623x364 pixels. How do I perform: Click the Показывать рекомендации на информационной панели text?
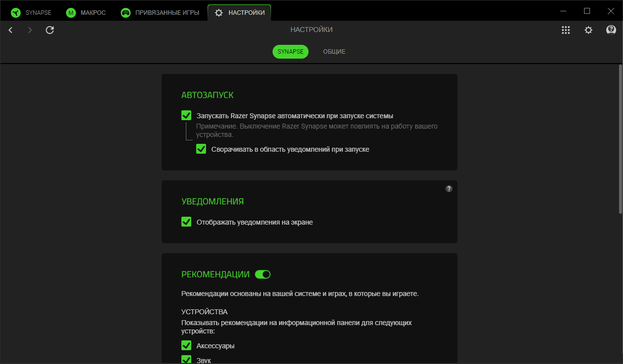[x=297, y=327]
